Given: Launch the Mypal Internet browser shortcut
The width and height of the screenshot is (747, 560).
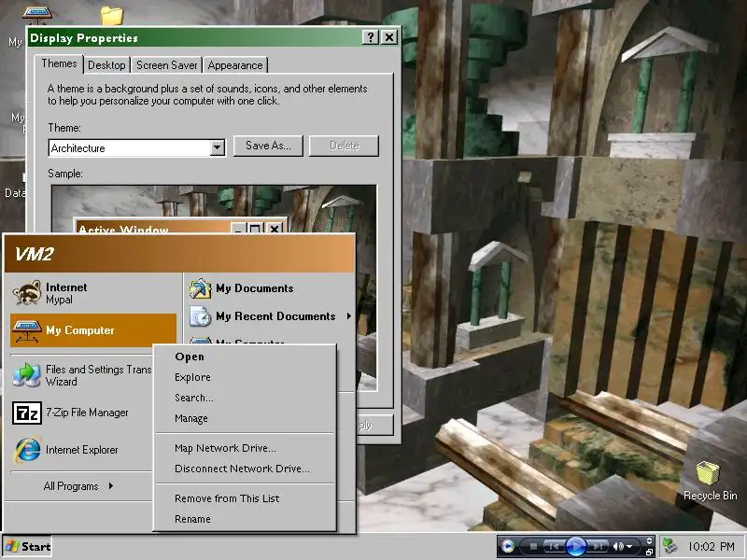Looking at the screenshot, I should tap(93, 293).
